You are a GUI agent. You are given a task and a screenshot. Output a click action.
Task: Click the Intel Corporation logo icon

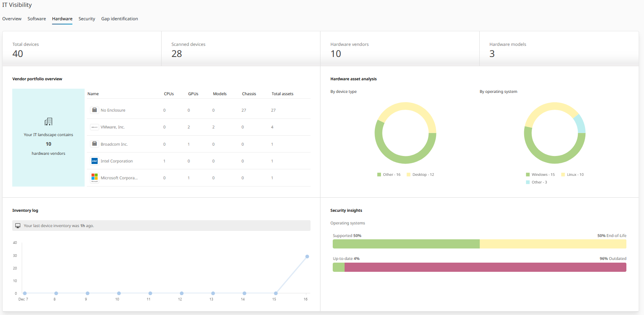click(94, 161)
